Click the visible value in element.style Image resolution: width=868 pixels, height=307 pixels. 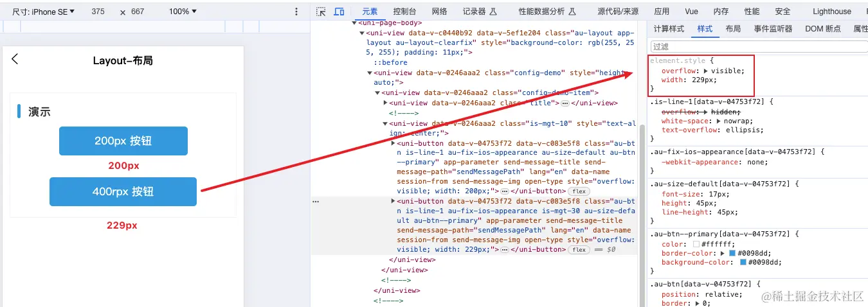tap(727, 71)
